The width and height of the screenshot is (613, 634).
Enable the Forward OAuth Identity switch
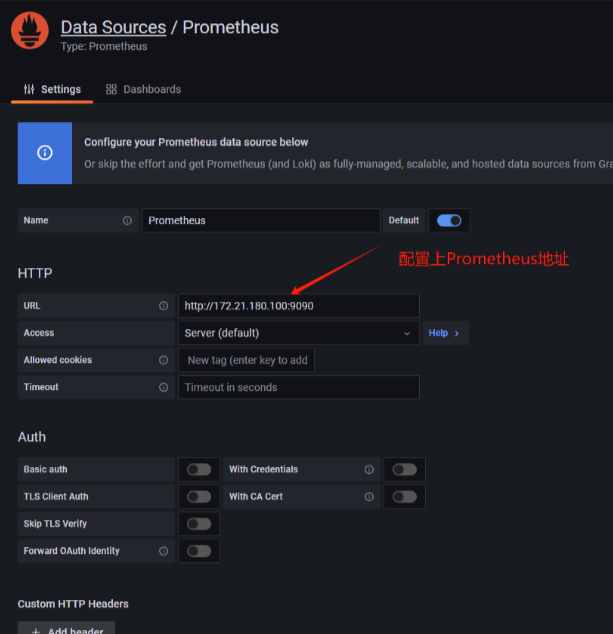pyautogui.click(x=199, y=551)
